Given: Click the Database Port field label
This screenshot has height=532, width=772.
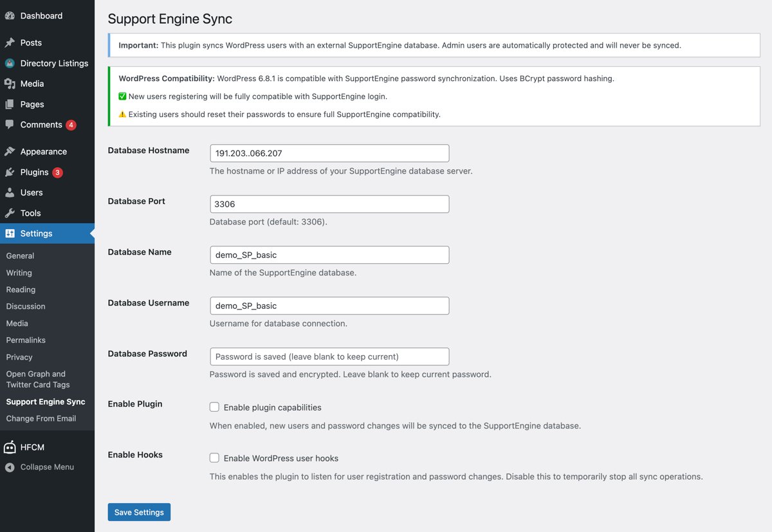Looking at the screenshot, I should pos(136,201).
